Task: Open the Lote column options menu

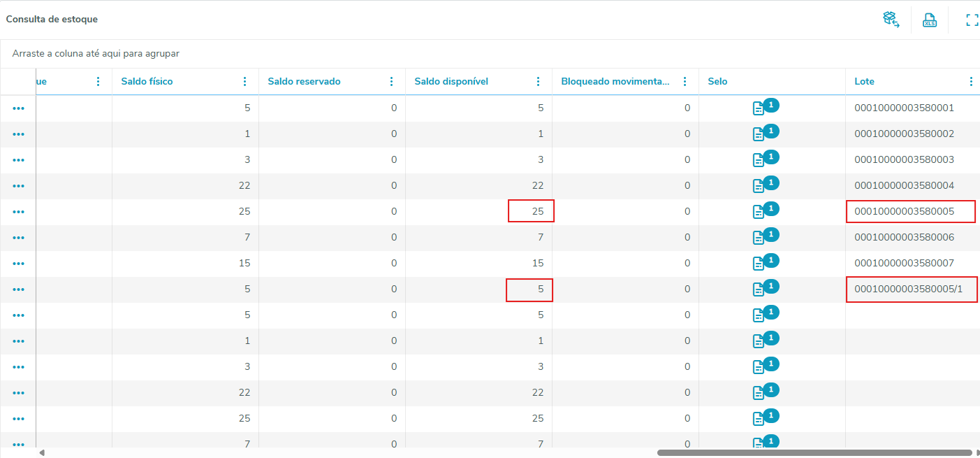Action: tap(971, 82)
